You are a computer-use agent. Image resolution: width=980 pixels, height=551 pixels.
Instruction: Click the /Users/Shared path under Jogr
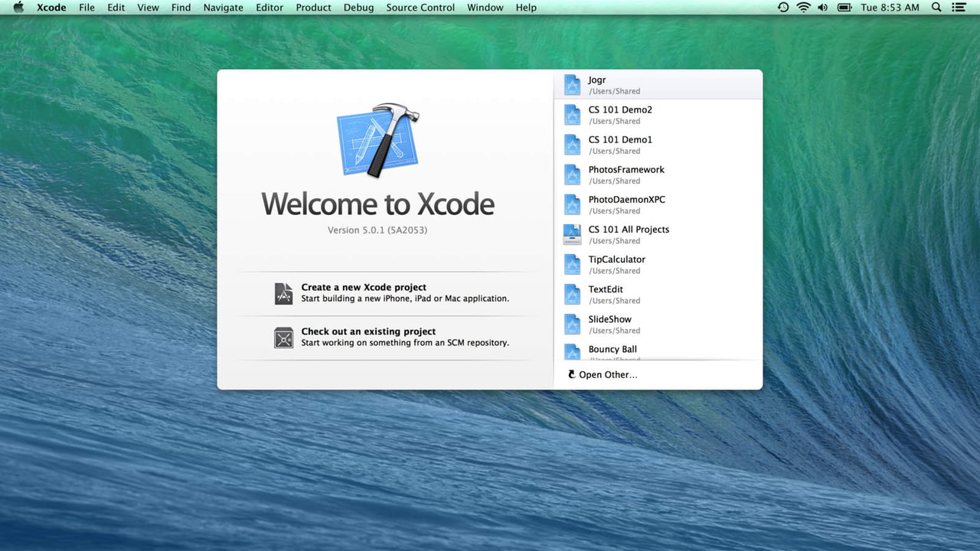click(614, 92)
